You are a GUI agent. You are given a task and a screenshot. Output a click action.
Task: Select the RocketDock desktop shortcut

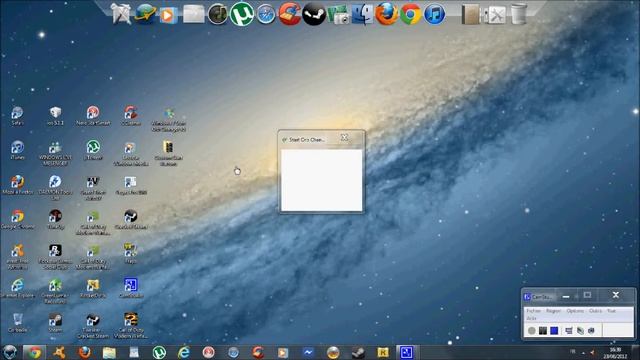point(93,288)
